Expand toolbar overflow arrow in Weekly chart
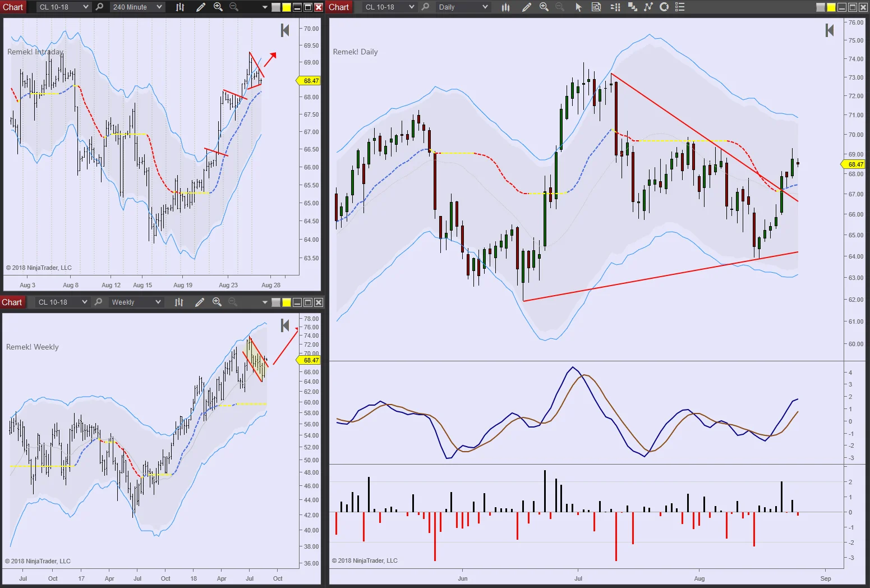 [265, 302]
